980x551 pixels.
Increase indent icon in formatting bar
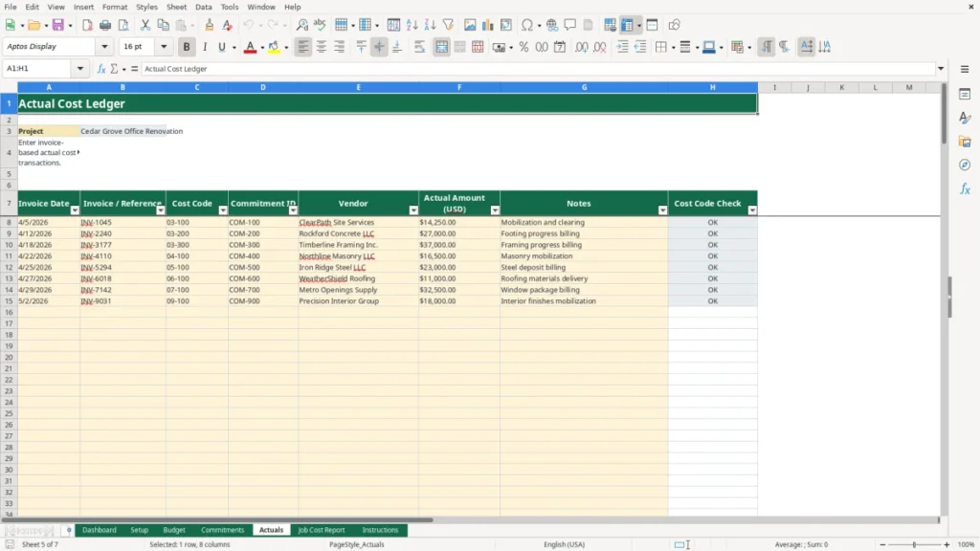[x=622, y=47]
